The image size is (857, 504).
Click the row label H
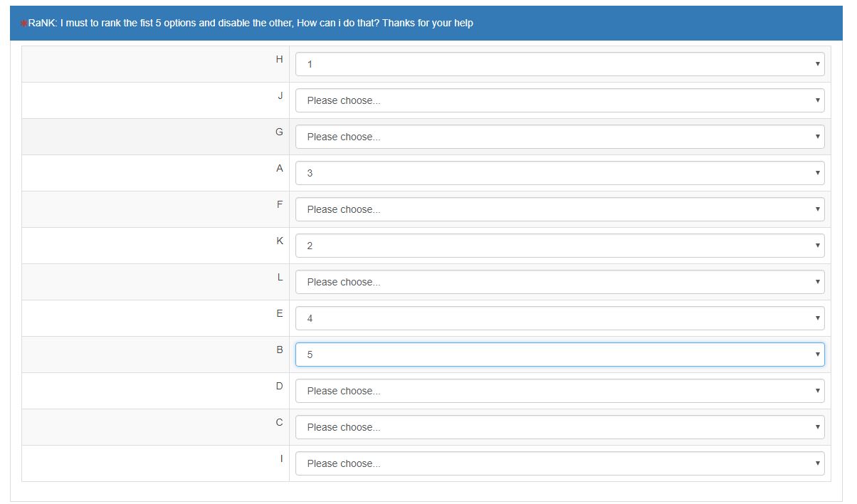[x=279, y=59]
